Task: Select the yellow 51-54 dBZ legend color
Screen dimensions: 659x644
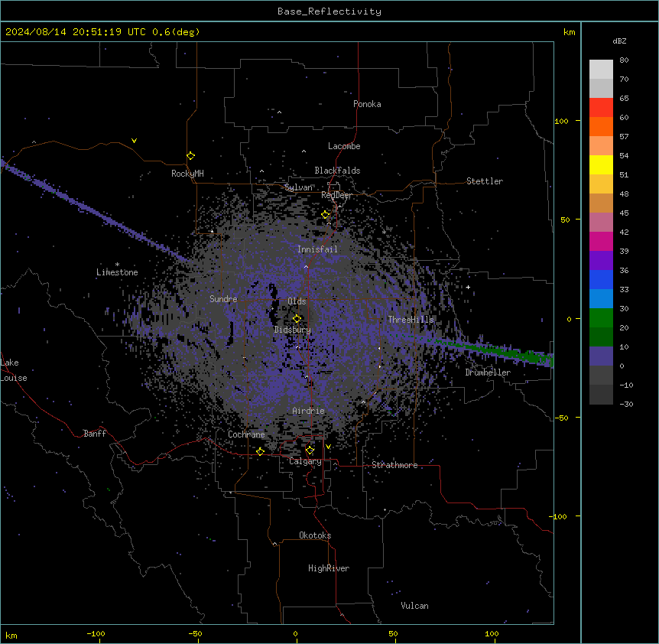Action: (601, 165)
